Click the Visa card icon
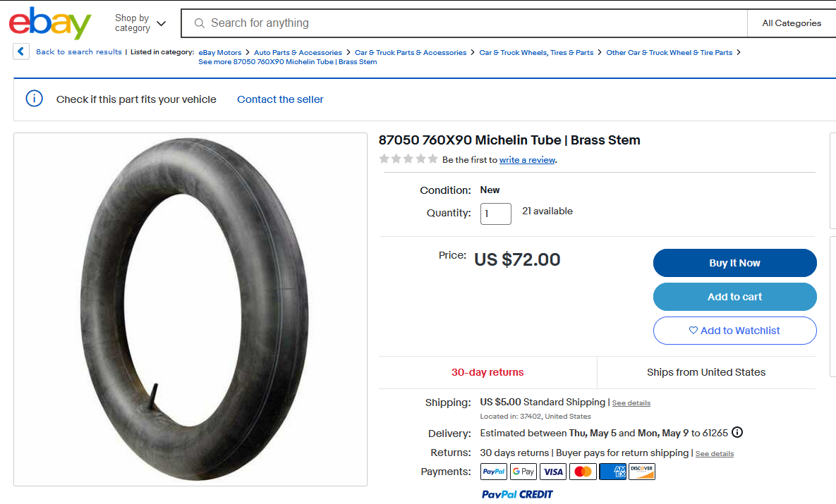This screenshot has width=836, height=504. point(553,472)
